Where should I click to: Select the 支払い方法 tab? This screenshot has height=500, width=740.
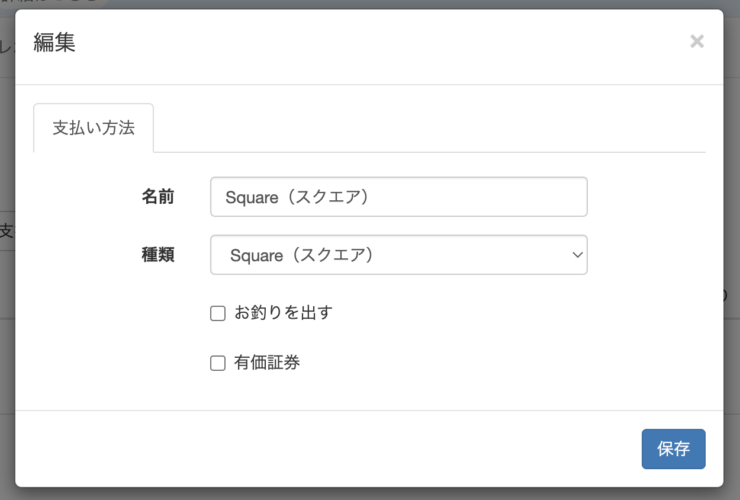coord(93,128)
